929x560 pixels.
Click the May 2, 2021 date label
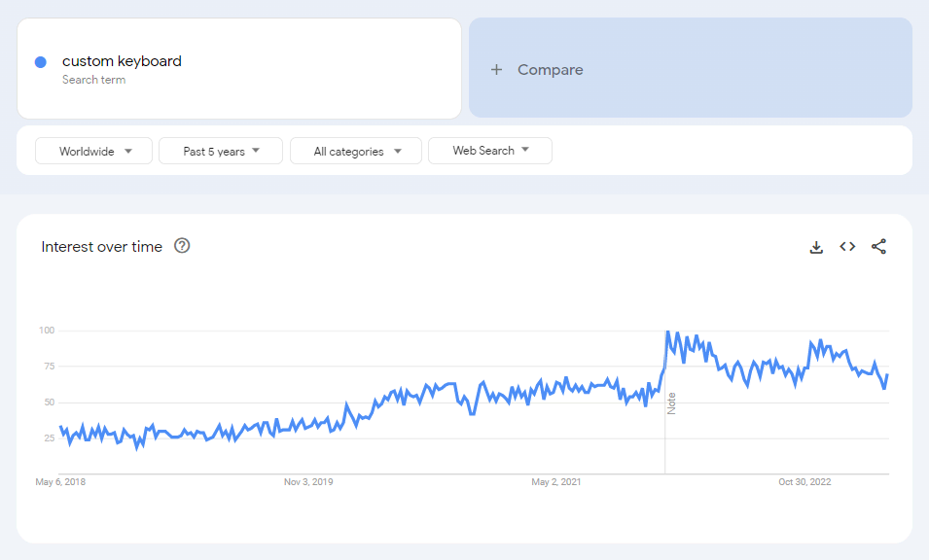556,481
